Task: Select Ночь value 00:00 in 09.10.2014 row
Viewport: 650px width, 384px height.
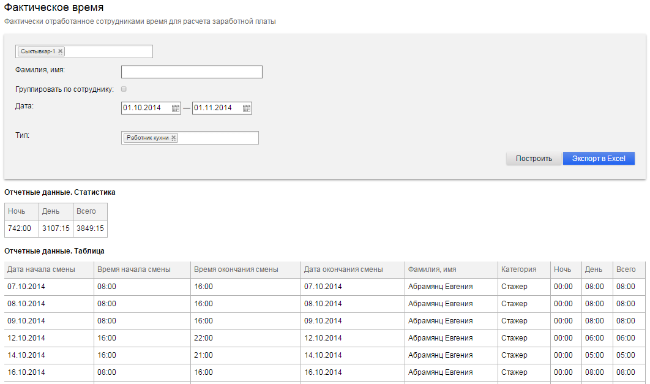Action: coord(563,321)
